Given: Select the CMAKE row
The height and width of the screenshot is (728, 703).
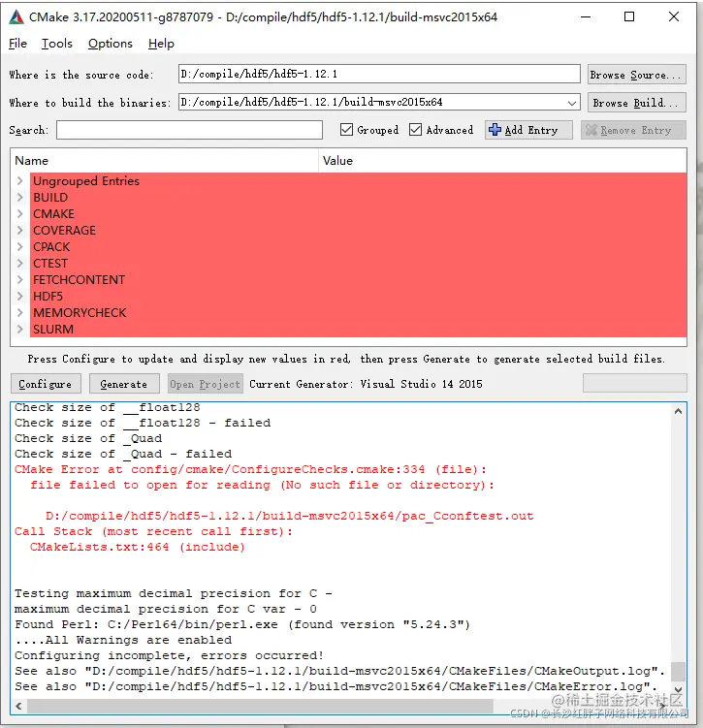Looking at the screenshot, I should coord(358,213).
